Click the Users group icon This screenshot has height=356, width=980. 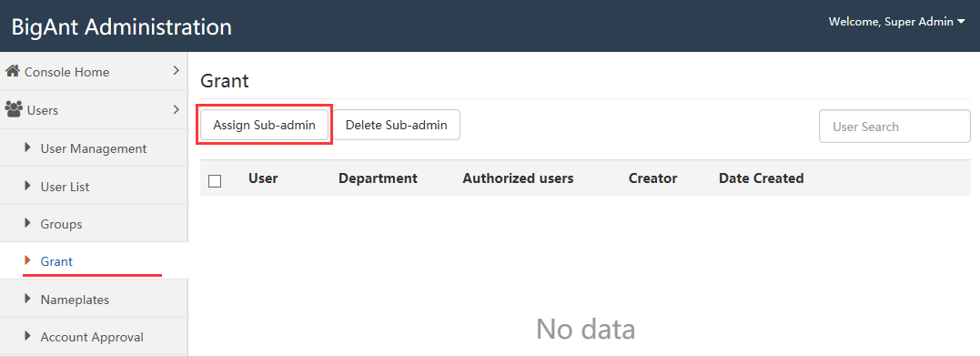click(14, 109)
